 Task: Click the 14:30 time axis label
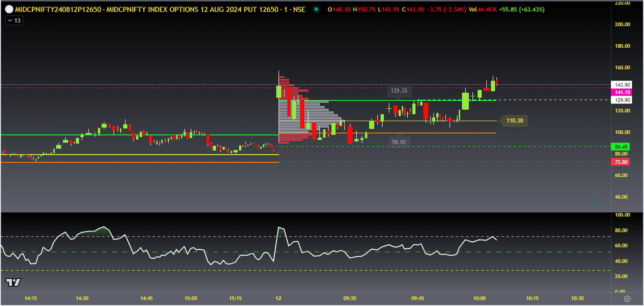(x=82, y=298)
